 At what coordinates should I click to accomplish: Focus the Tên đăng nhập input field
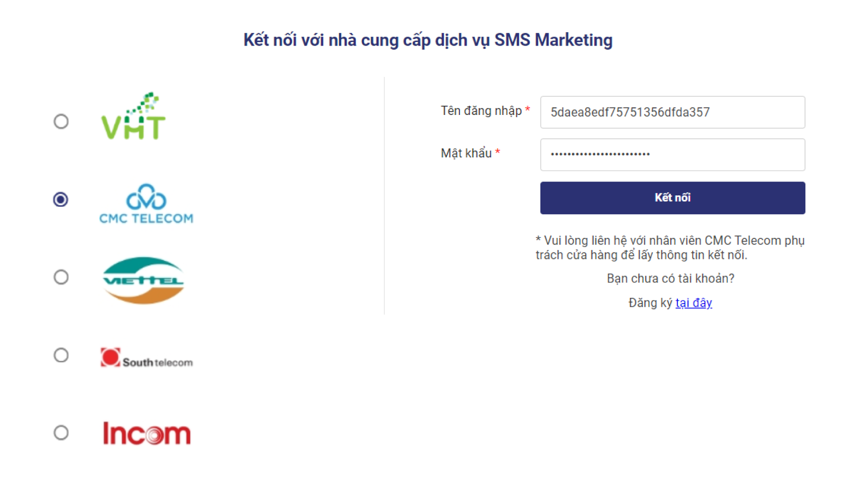(x=672, y=112)
